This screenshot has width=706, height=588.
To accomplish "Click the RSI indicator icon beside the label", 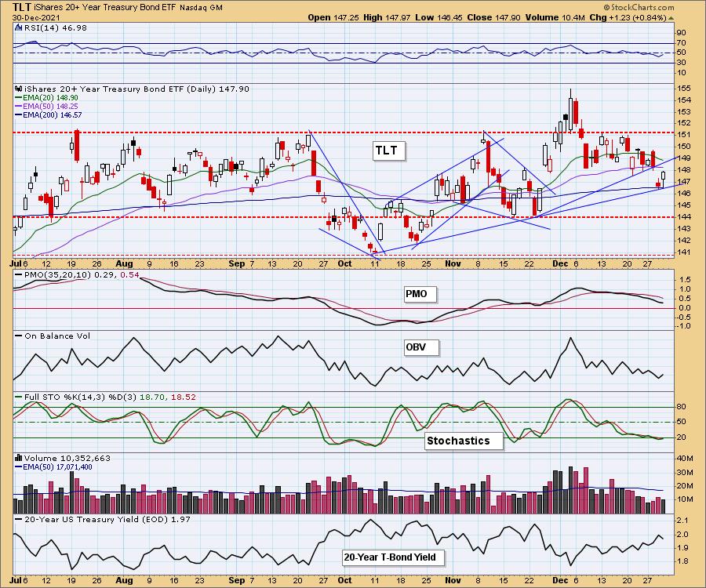I will point(19,28).
